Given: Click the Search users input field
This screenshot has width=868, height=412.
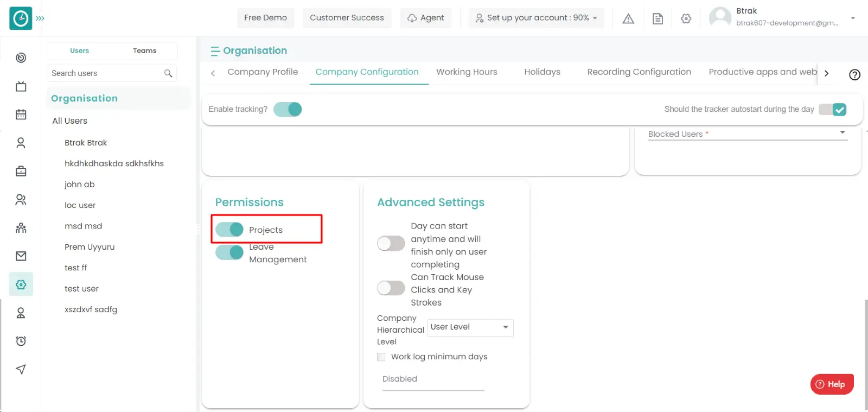Looking at the screenshot, I should (x=106, y=73).
